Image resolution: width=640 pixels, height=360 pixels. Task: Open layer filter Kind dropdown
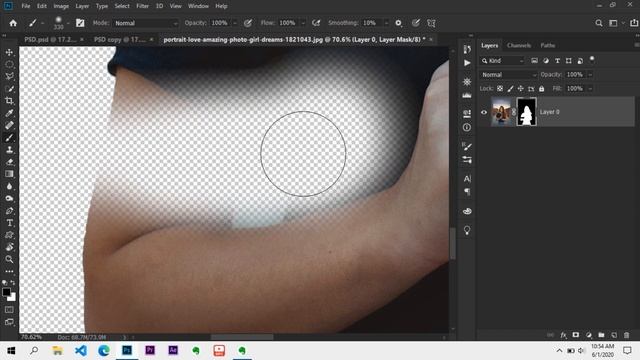pos(502,61)
